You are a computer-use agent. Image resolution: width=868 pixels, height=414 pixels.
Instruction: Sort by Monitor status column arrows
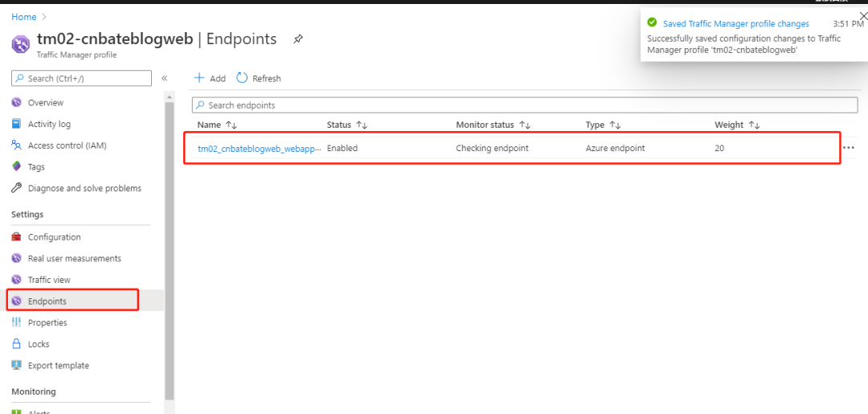[525, 125]
